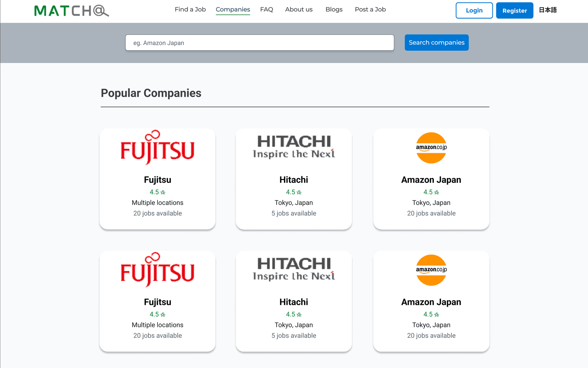Focus the company search input field
The image size is (588, 368).
click(x=260, y=43)
